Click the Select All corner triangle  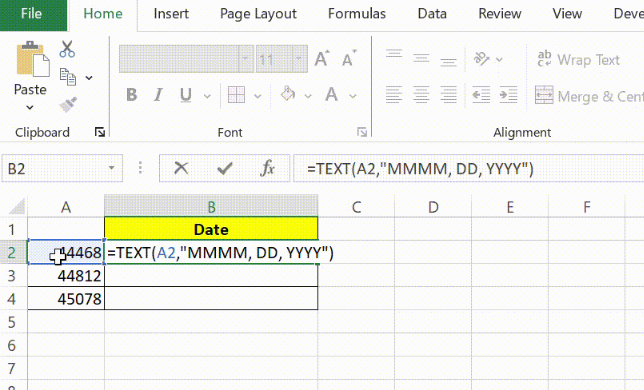[x=17, y=206]
